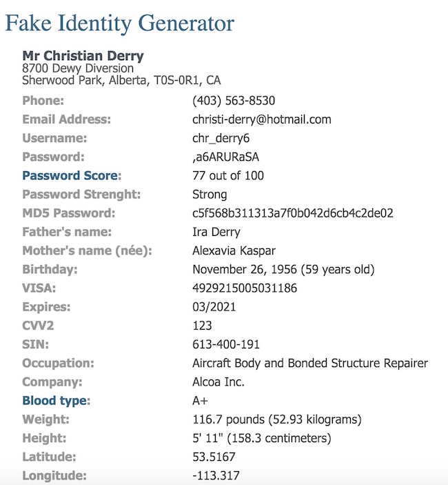Click the username chr_derry6
Image resolution: width=448 pixels, height=485 pixels.
pyautogui.click(x=221, y=138)
